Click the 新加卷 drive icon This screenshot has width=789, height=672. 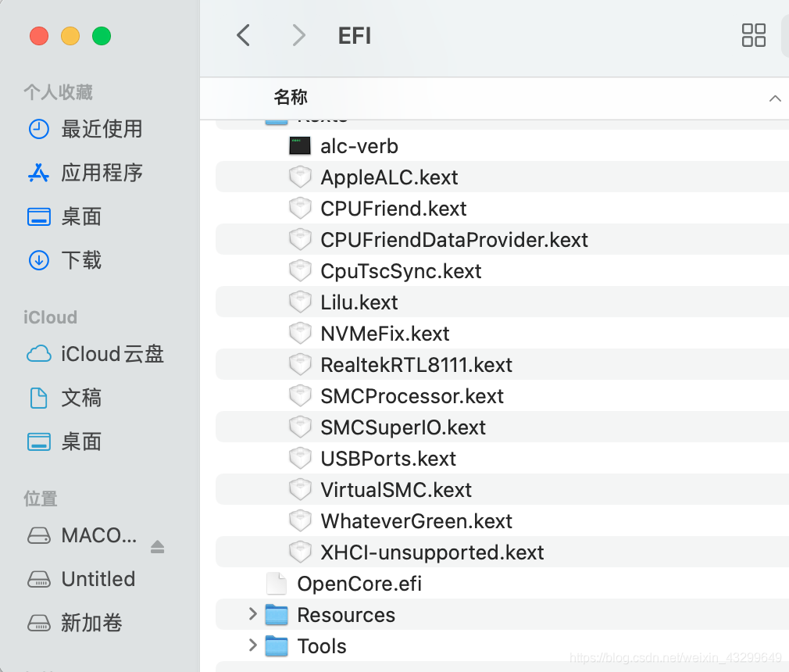tap(39, 624)
